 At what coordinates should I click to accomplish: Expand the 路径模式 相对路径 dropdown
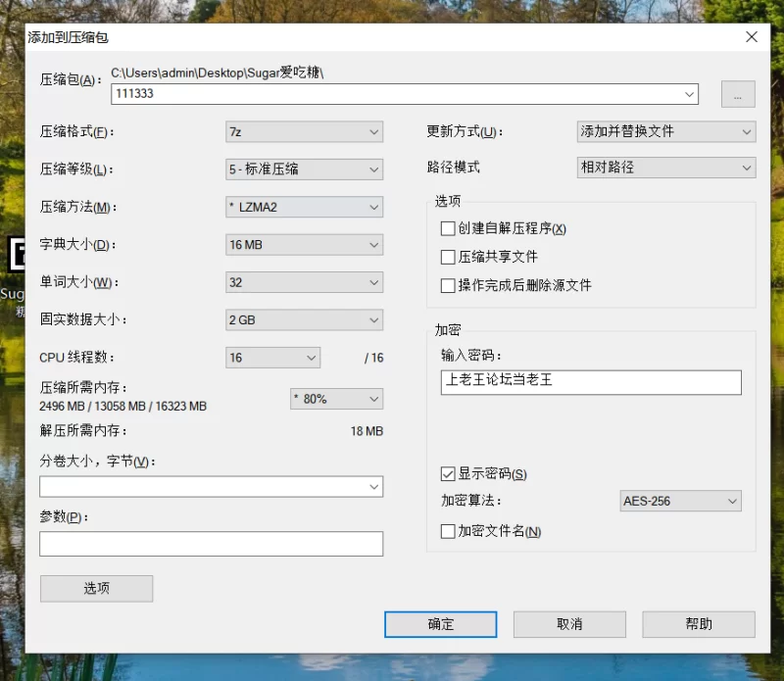tap(665, 168)
